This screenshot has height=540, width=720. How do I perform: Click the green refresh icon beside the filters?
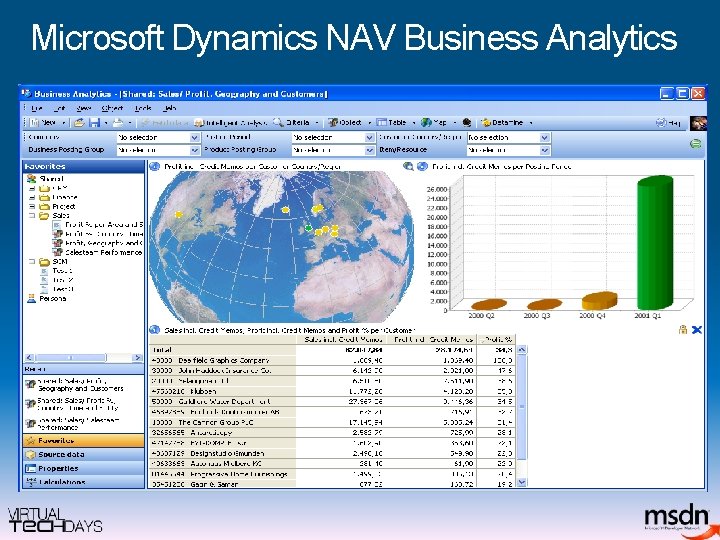pos(696,144)
